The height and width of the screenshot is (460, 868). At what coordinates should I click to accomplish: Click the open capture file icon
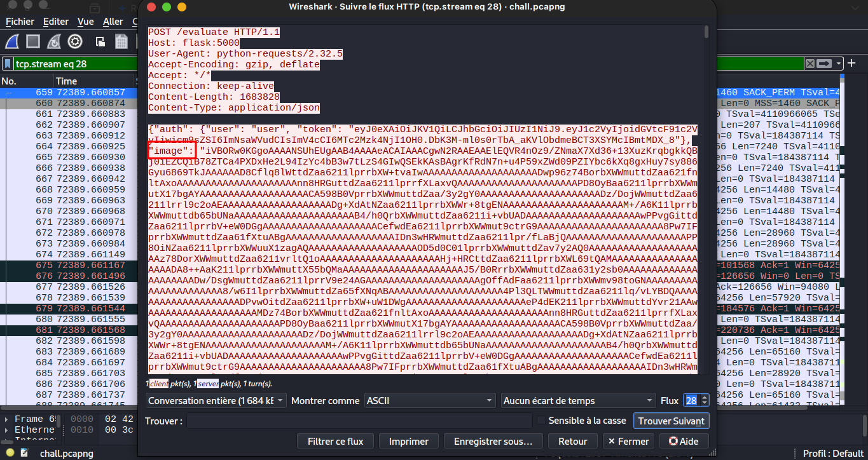point(100,42)
